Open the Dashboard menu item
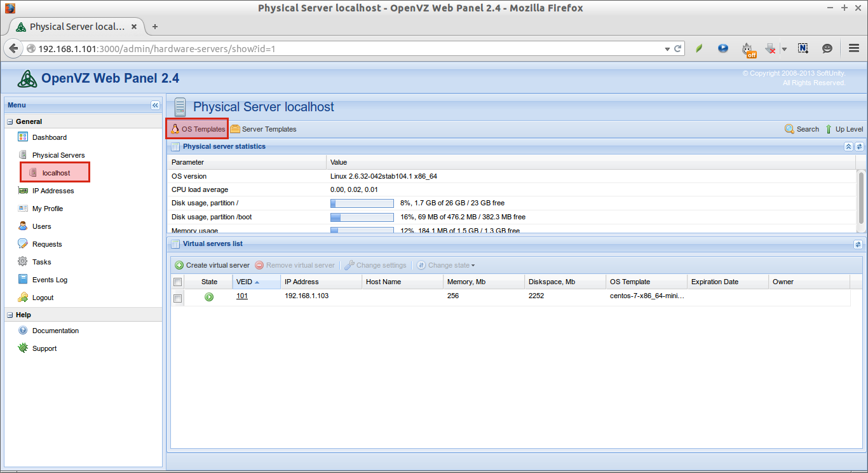Image resolution: width=868 pixels, height=473 pixels. click(50, 137)
